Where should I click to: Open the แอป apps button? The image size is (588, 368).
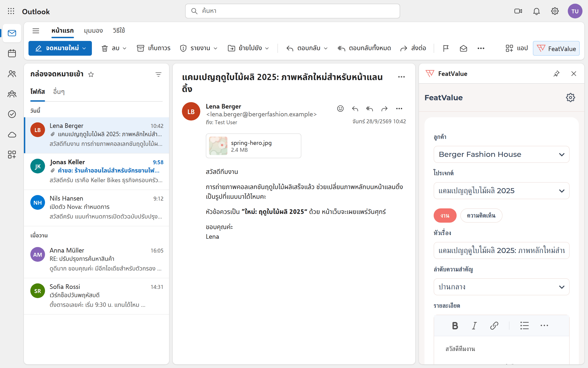coord(517,49)
